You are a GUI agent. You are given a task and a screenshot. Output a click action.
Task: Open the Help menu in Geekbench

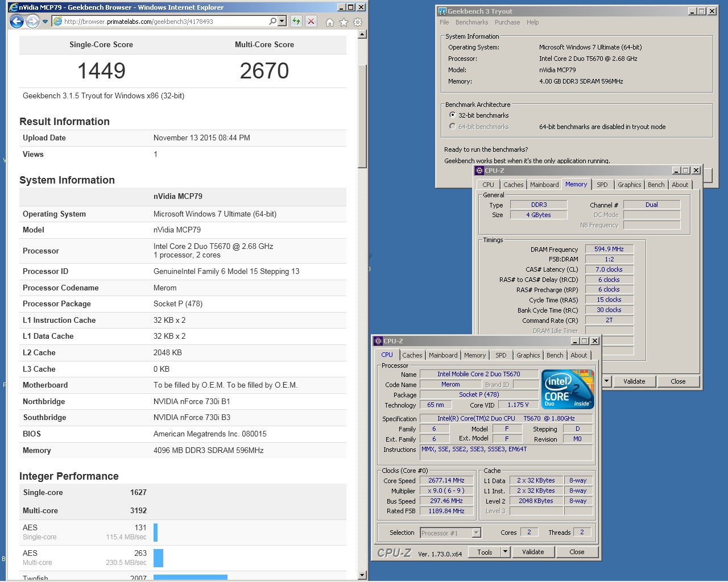[532, 22]
